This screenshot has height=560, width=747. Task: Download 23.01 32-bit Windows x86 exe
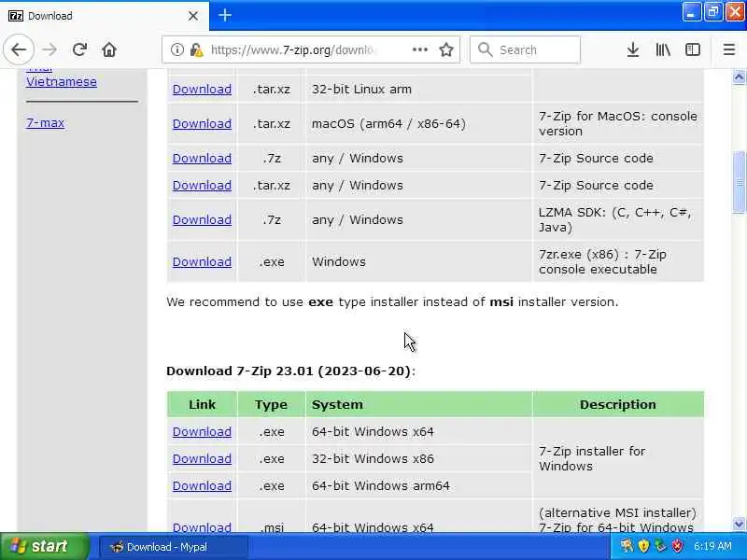[202, 458]
